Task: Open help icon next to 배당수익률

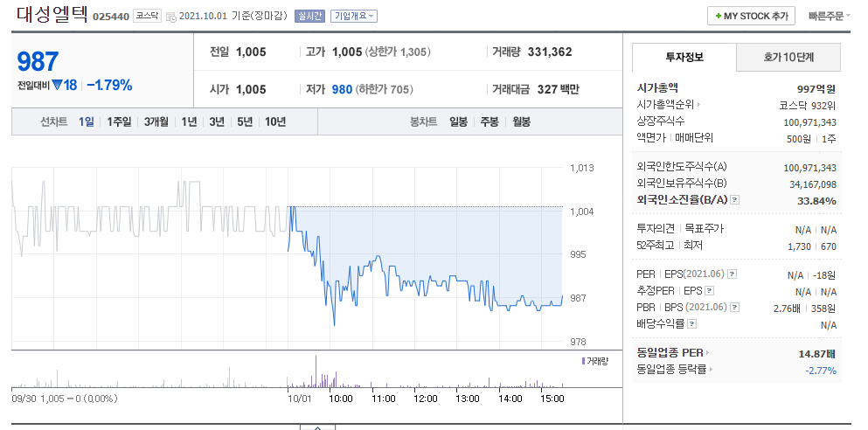Action: 692,323
